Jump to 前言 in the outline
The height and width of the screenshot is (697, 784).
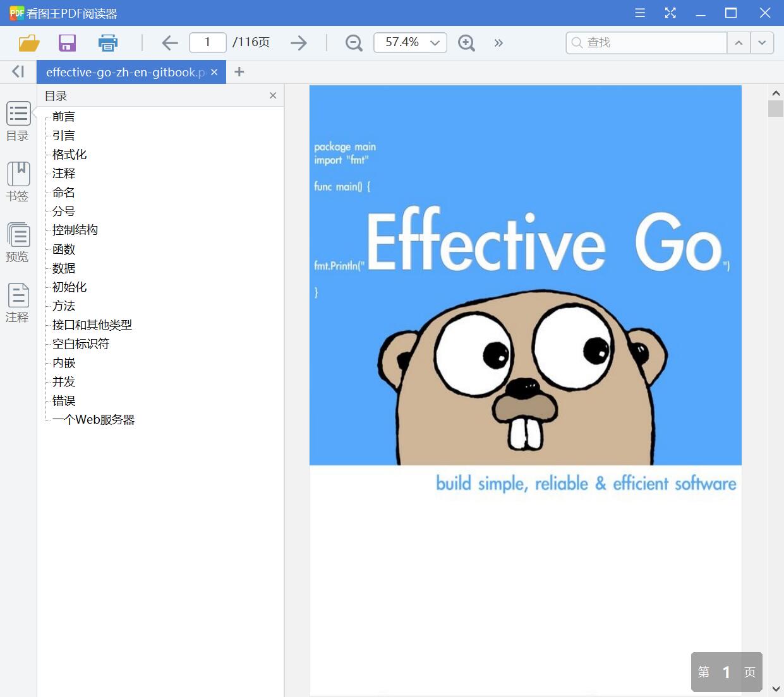[x=64, y=117]
